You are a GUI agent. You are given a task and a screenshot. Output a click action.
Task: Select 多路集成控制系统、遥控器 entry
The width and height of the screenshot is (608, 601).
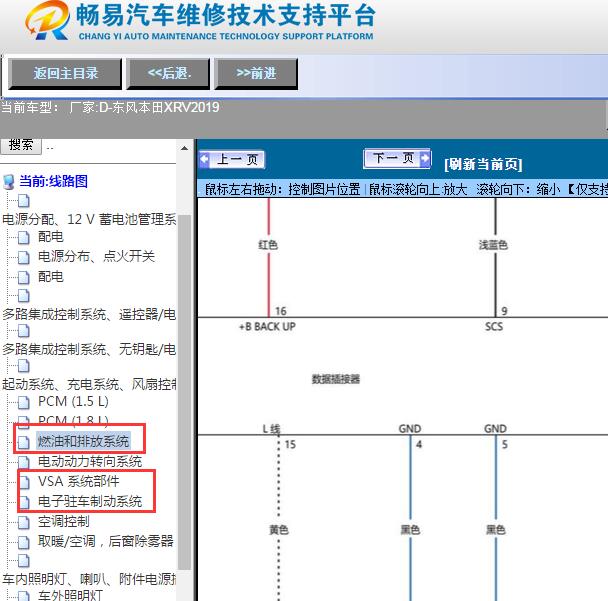click(x=89, y=314)
